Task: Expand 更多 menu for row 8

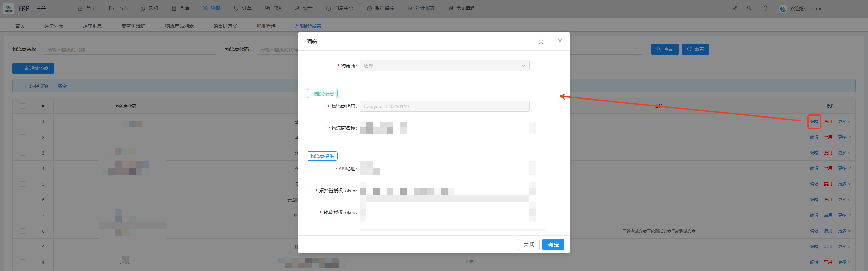Action: click(844, 231)
